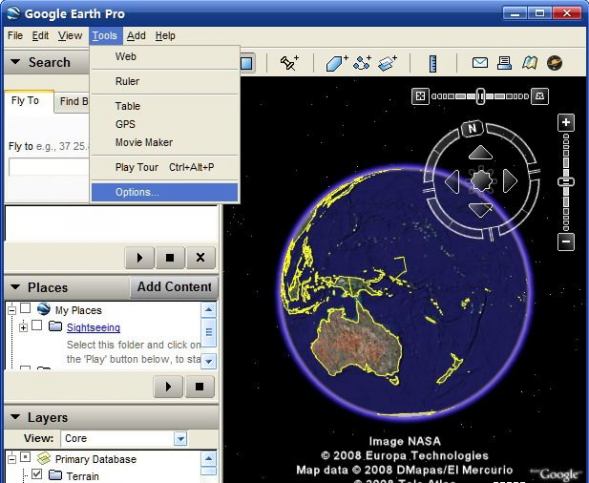Image resolution: width=589 pixels, height=483 pixels.
Task: Open the Add menu
Action: pos(136,36)
